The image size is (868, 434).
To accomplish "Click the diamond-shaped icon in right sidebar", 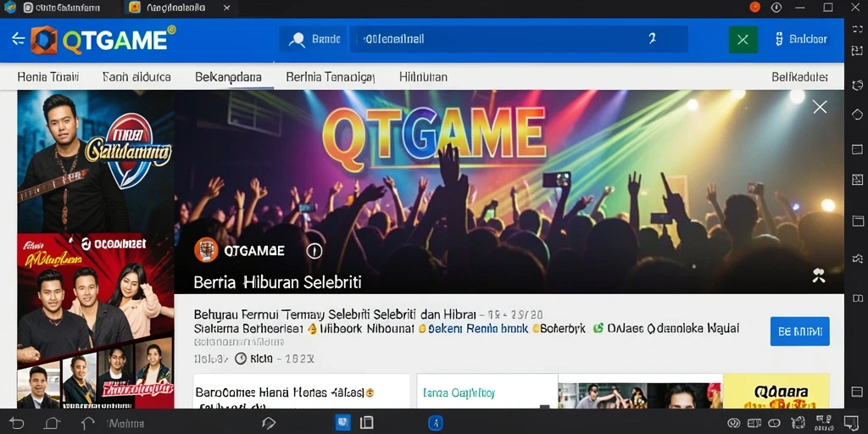I will point(857,114).
